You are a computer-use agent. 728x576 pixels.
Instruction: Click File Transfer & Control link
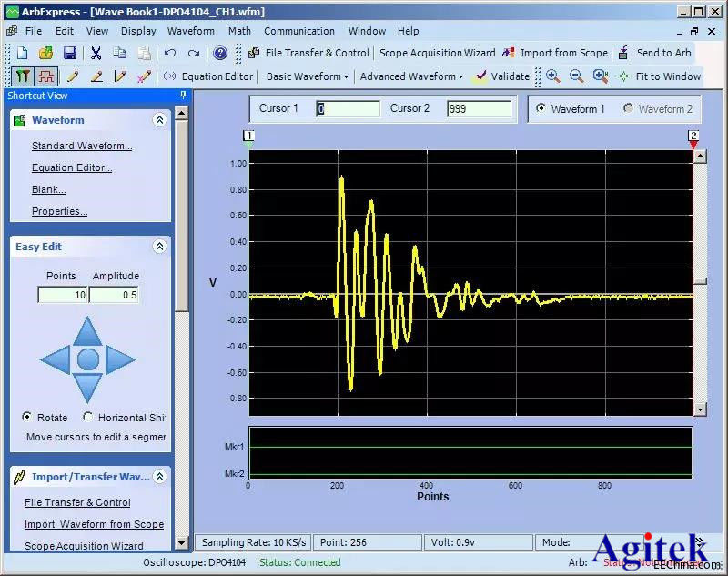[x=77, y=502]
